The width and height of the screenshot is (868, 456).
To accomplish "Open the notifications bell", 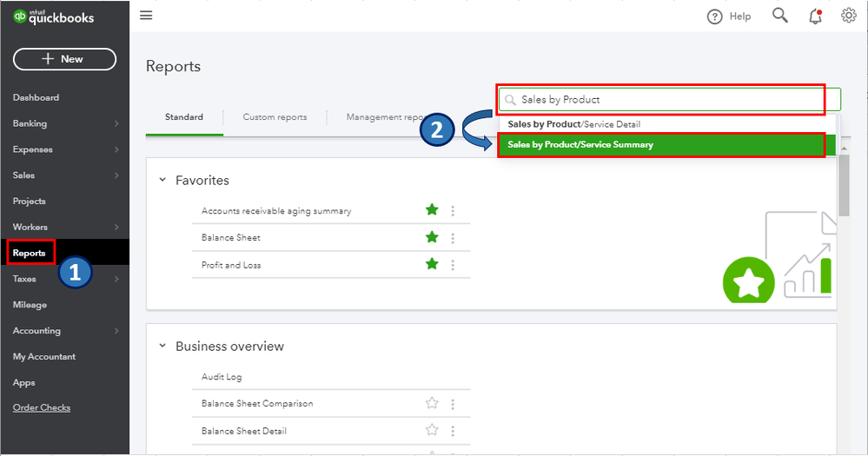I will [815, 16].
